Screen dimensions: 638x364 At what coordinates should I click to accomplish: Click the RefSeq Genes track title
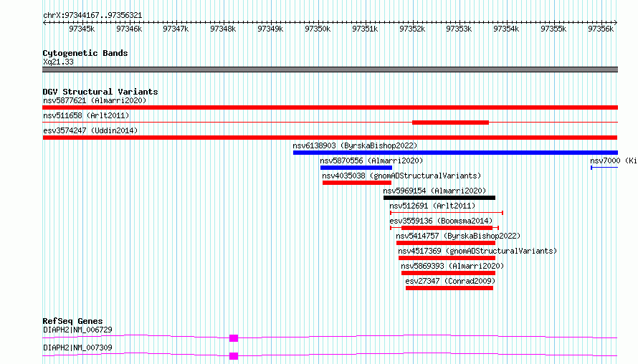[72, 321]
